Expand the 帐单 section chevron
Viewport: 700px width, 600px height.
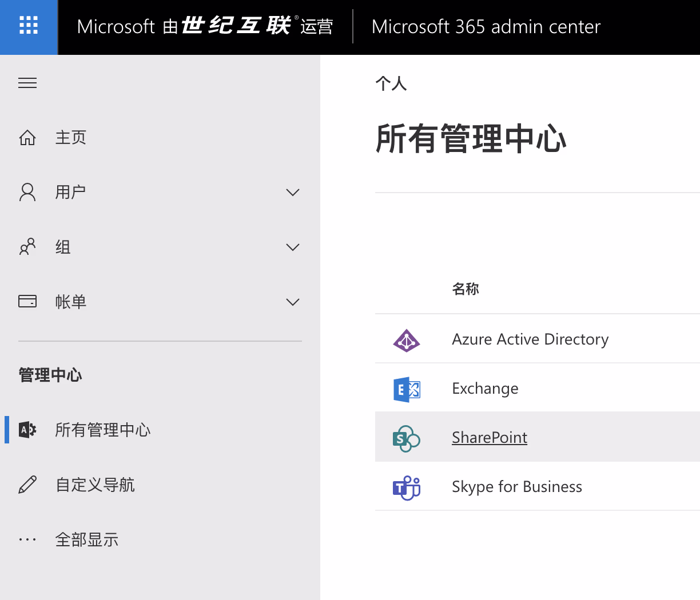pyautogui.click(x=292, y=302)
